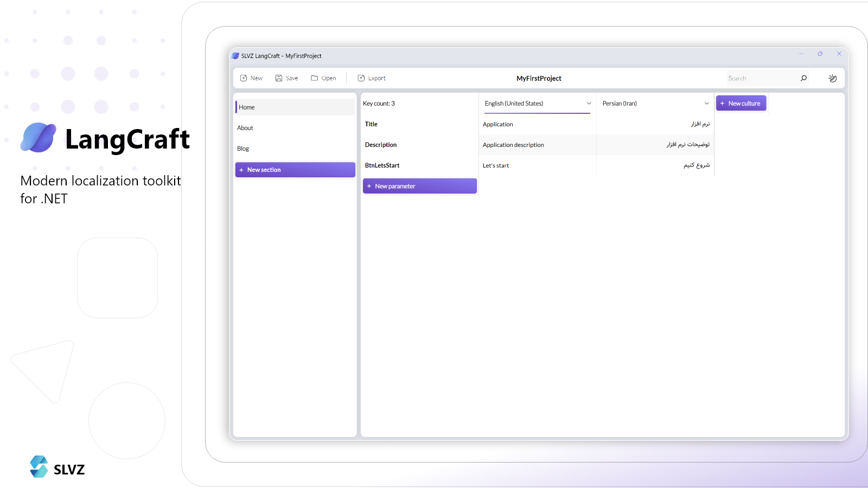
Task: Edit the Persian value for BtnLetsStart row
Action: 655,165
